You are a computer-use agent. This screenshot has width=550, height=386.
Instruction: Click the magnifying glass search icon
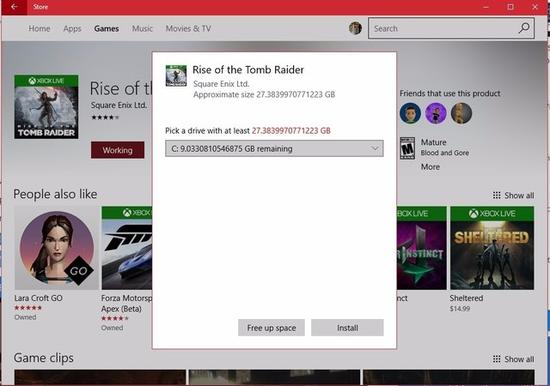pyautogui.click(x=524, y=28)
